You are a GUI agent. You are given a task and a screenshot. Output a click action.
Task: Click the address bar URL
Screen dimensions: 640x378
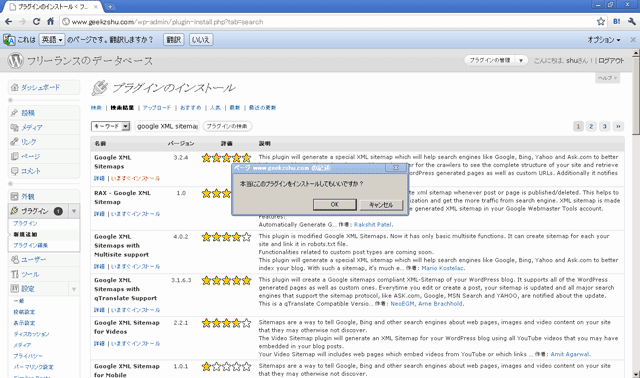(x=167, y=22)
